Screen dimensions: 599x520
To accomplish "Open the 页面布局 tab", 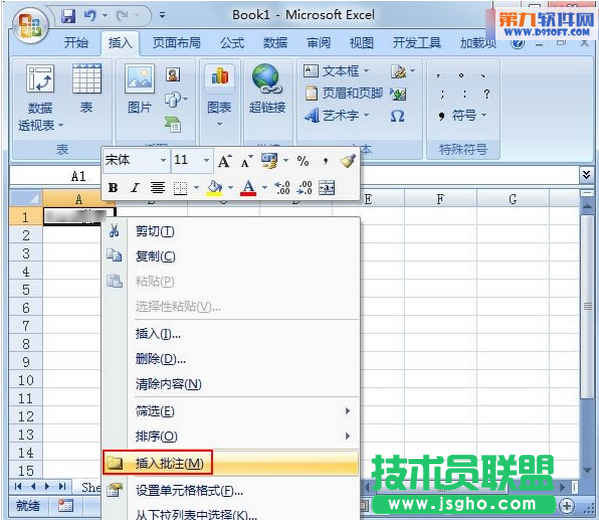I will (x=176, y=42).
